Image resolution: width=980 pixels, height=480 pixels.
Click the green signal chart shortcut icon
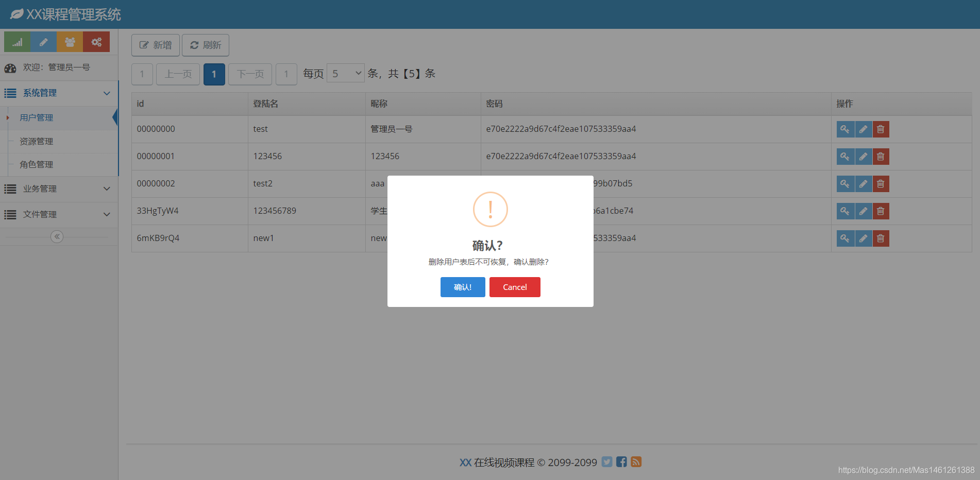18,42
